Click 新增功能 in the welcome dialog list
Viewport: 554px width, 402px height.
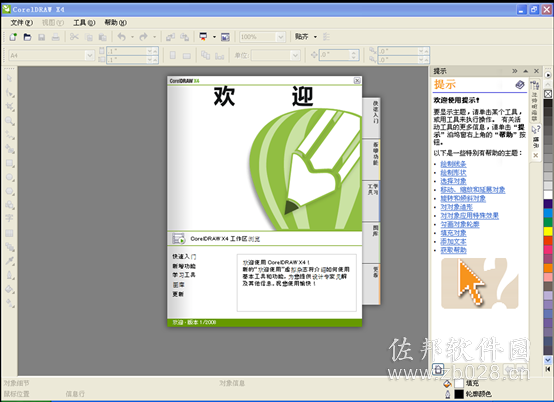184,266
